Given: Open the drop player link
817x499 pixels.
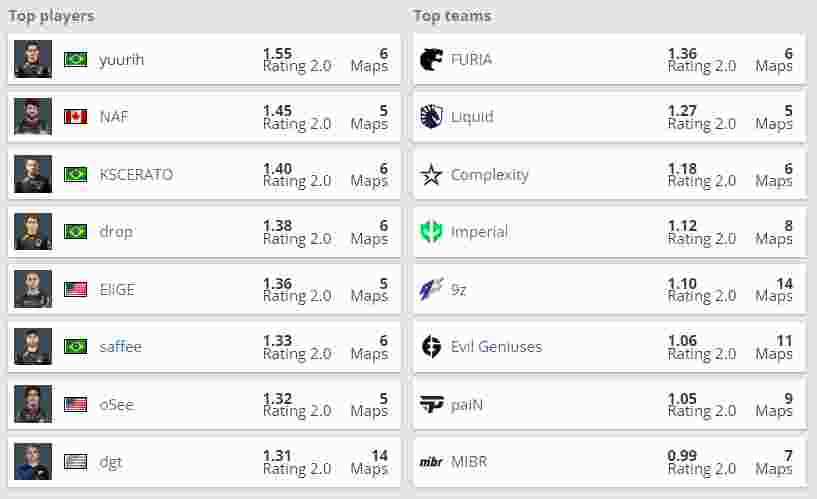Looking at the screenshot, I should (116, 232).
